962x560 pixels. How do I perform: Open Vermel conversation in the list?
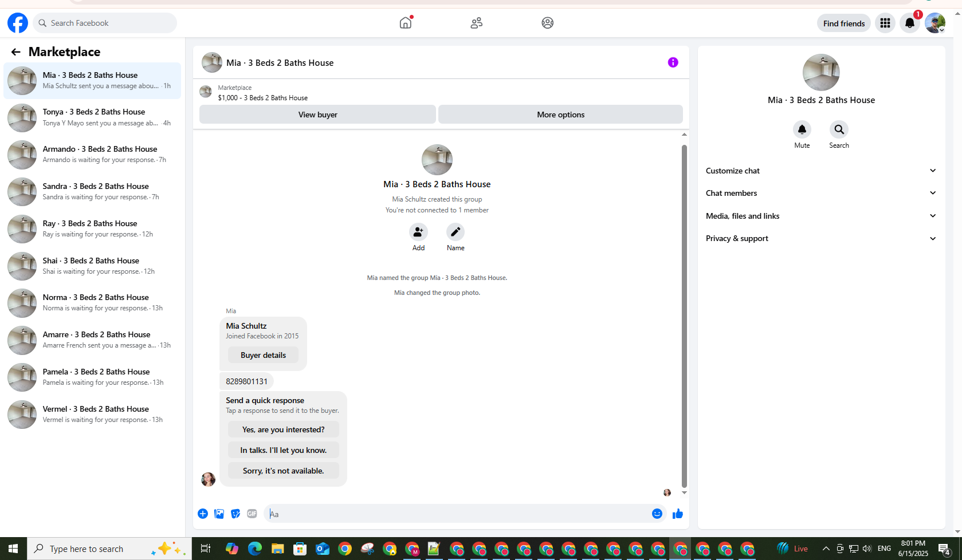(92, 415)
